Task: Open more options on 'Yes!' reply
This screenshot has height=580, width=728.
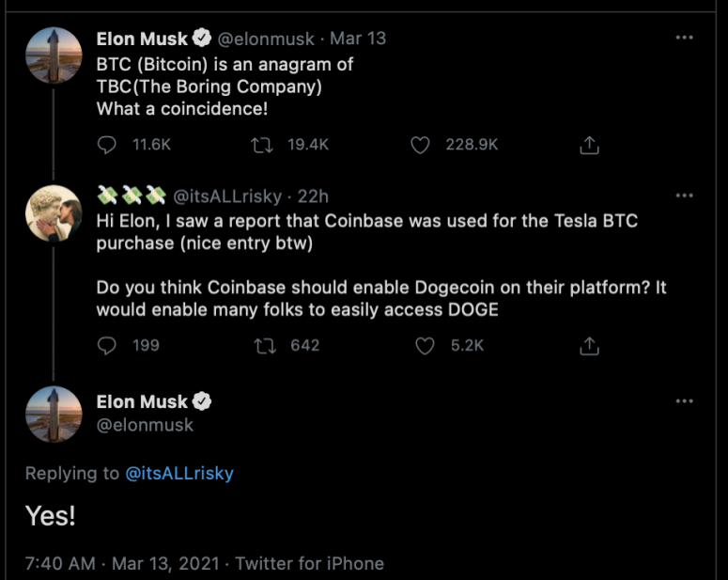Action: pyautogui.click(x=684, y=401)
